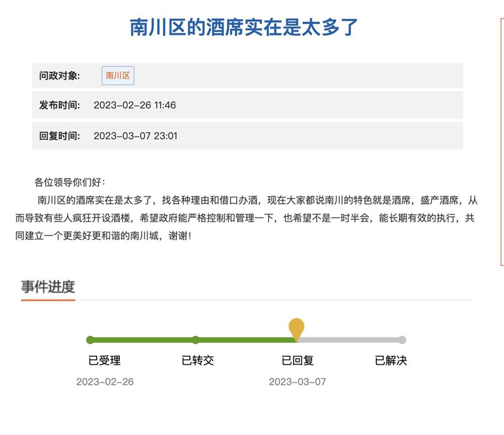Screen dimensions: 504x435
Task: Click the 已转交 step label
Action: [x=198, y=361]
